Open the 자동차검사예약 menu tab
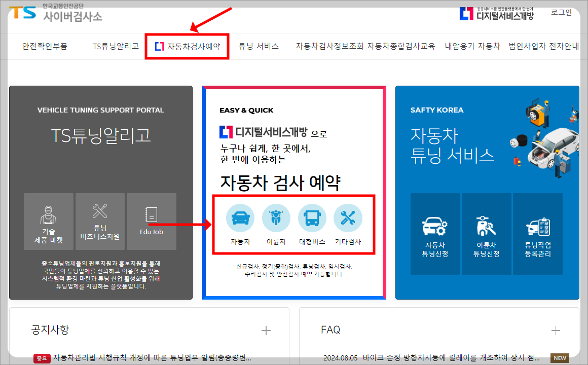 click(x=187, y=46)
